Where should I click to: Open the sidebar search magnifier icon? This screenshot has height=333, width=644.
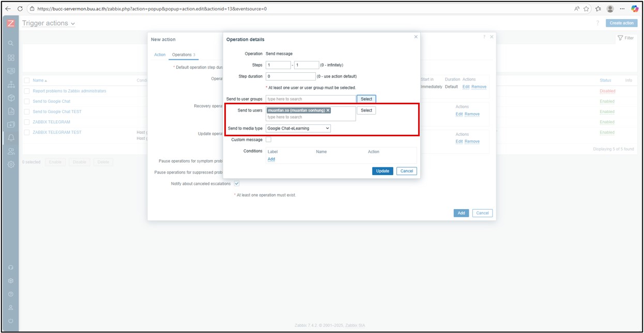[11, 43]
